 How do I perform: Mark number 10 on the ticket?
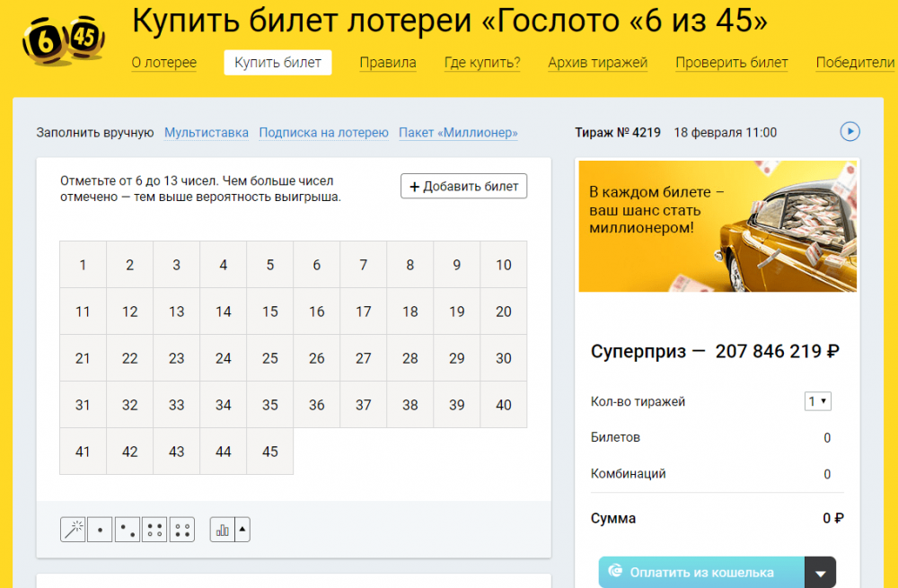(504, 265)
